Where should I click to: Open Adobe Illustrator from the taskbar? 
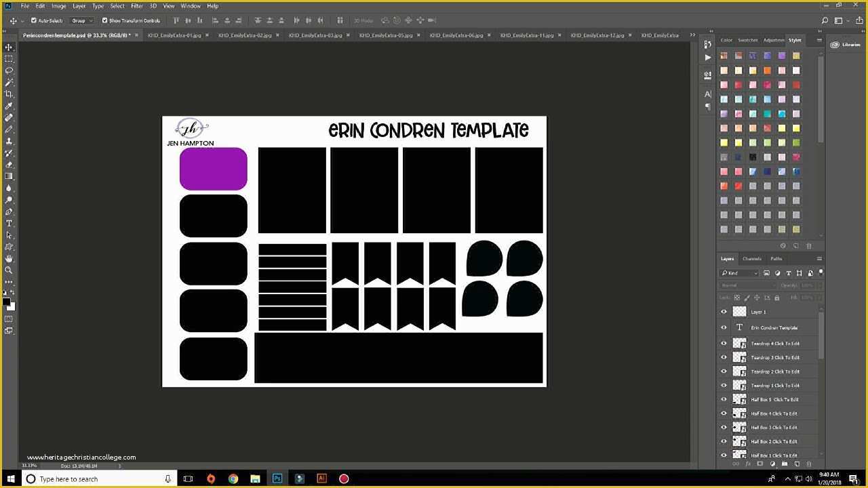321,479
